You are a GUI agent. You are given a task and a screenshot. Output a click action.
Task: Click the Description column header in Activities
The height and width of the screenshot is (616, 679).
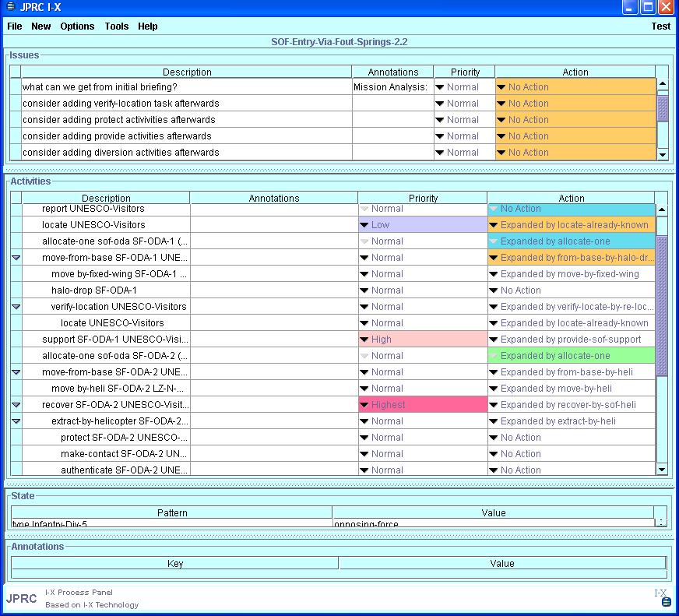coord(106,199)
